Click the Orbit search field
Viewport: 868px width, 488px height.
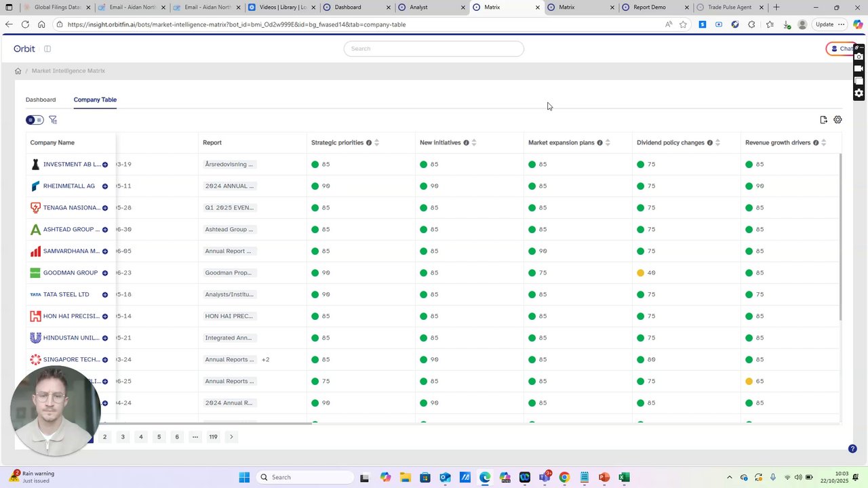(x=434, y=49)
